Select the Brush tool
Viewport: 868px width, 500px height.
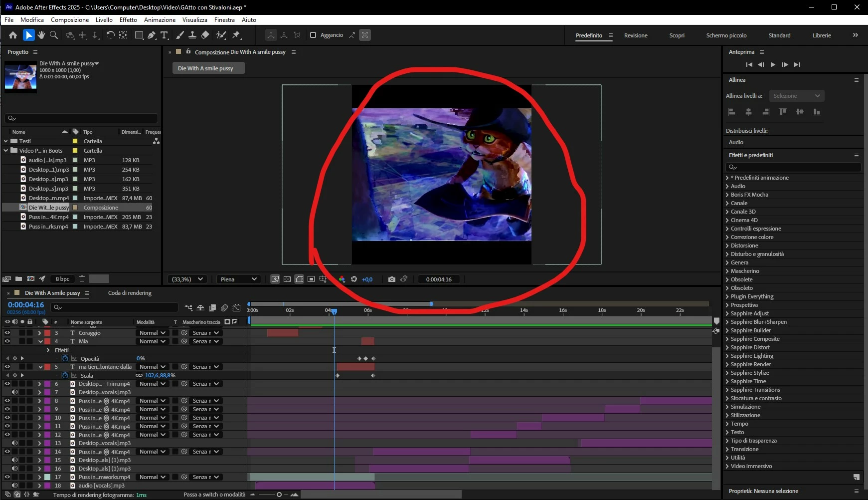point(179,35)
